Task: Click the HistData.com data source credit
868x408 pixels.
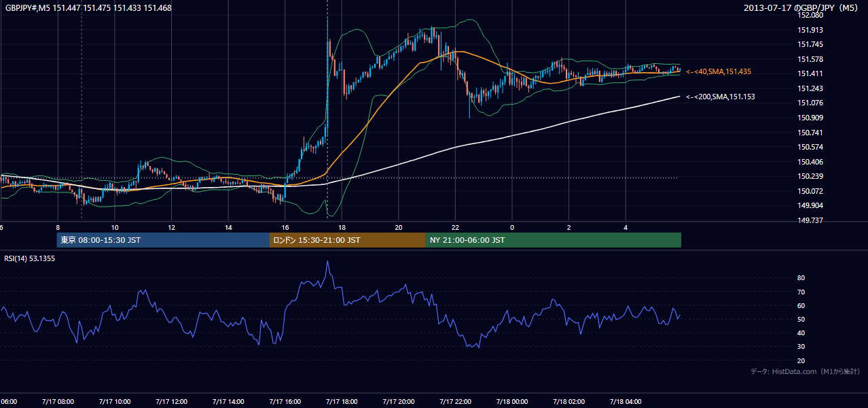Action: click(806, 371)
